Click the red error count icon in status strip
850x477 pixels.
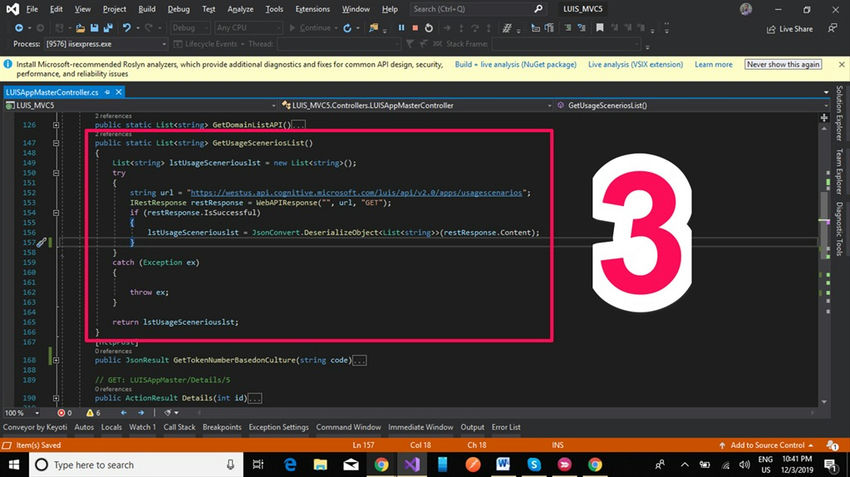60,412
